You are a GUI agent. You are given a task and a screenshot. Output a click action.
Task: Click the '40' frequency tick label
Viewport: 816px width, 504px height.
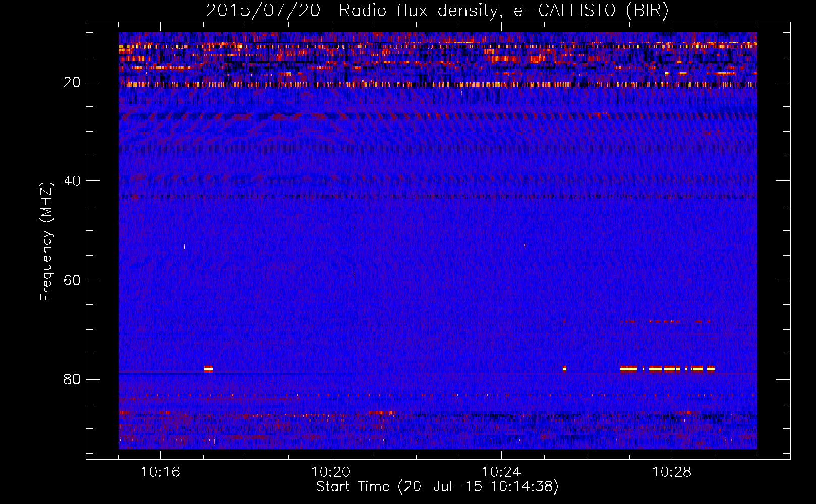(x=73, y=181)
